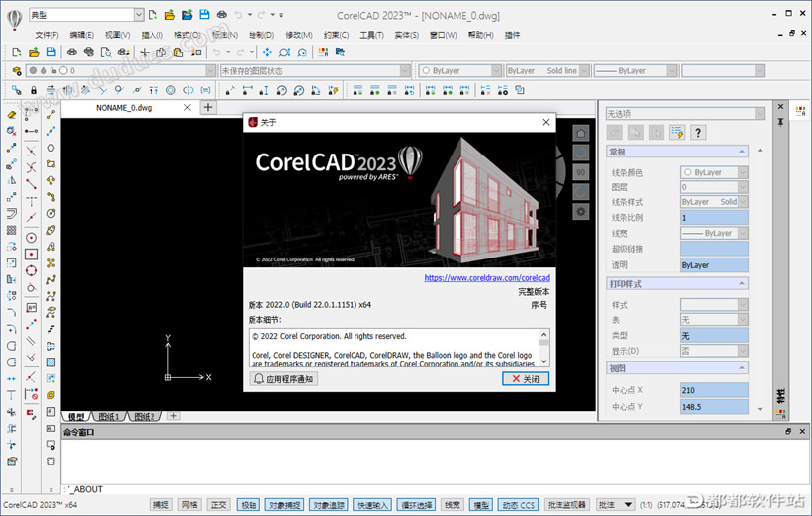The width and height of the screenshot is (812, 516).
Task: Pin the Properties panel with pushpin icon
Action: tap(781, 122)
